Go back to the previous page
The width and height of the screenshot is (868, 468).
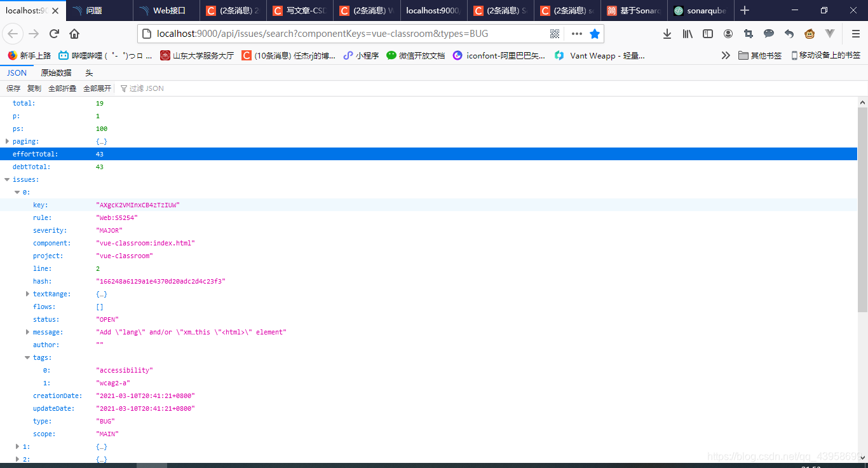tap(13, 34)
